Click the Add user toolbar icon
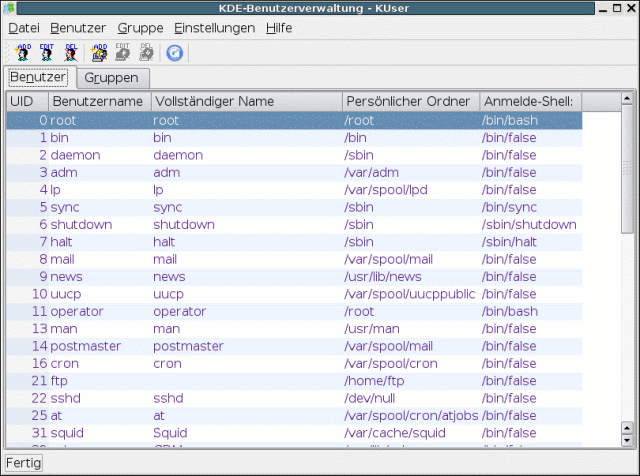Screen dimensions: 640x476 tap(23, 52)
